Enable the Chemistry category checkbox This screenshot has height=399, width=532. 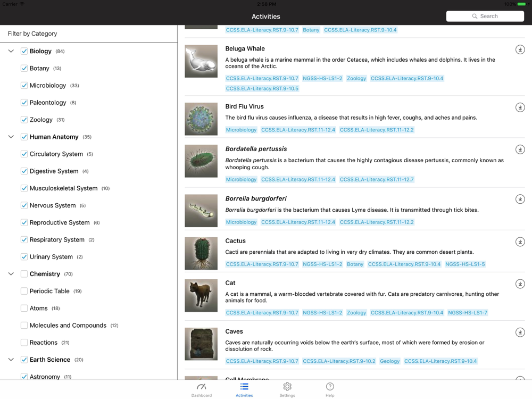pos(24,274)
